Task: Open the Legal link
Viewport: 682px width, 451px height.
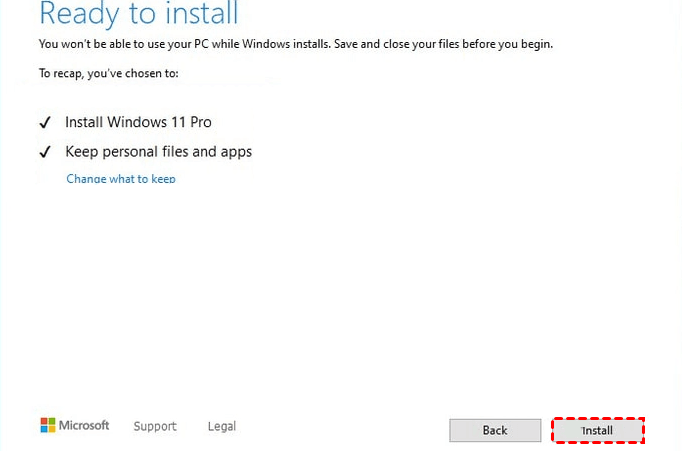Action: tap(221, 426)
